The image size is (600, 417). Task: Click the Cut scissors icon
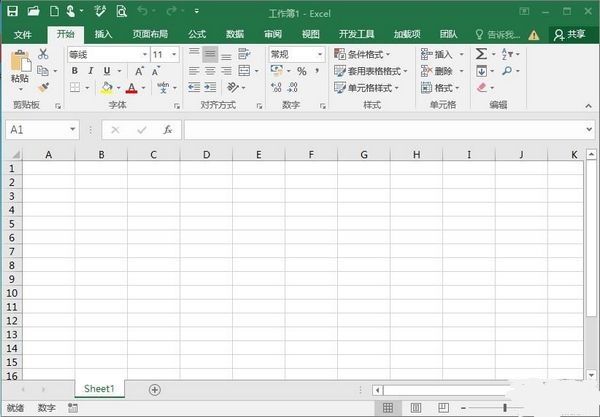tap(43, 54)
